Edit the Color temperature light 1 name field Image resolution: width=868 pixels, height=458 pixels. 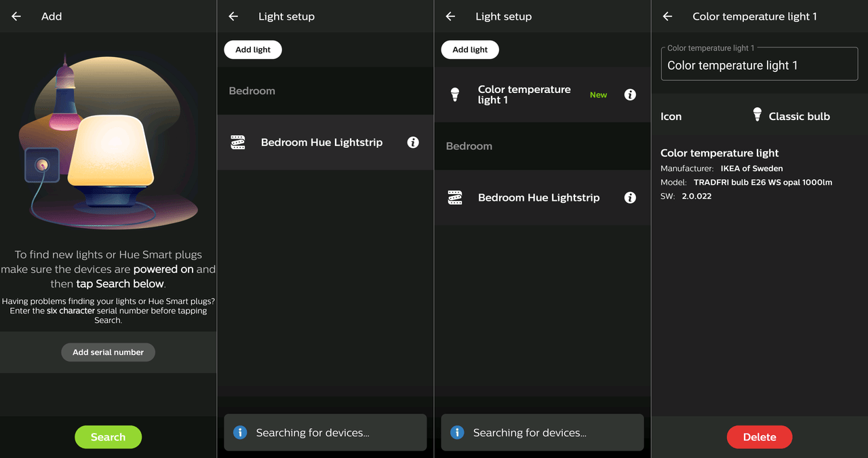(x=759, y=64)
